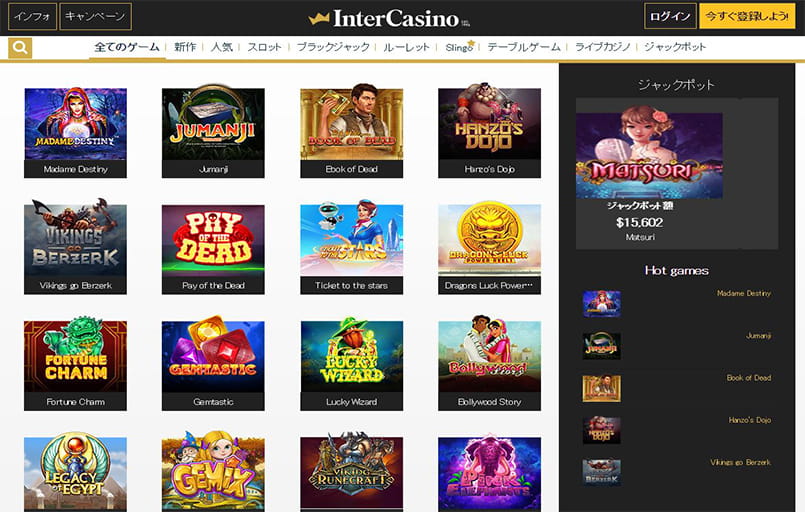The width and height of the screenshot is (805, 512).
Task: Click Vikings go Berzerk small icon in Hot games
Action: 602,472
